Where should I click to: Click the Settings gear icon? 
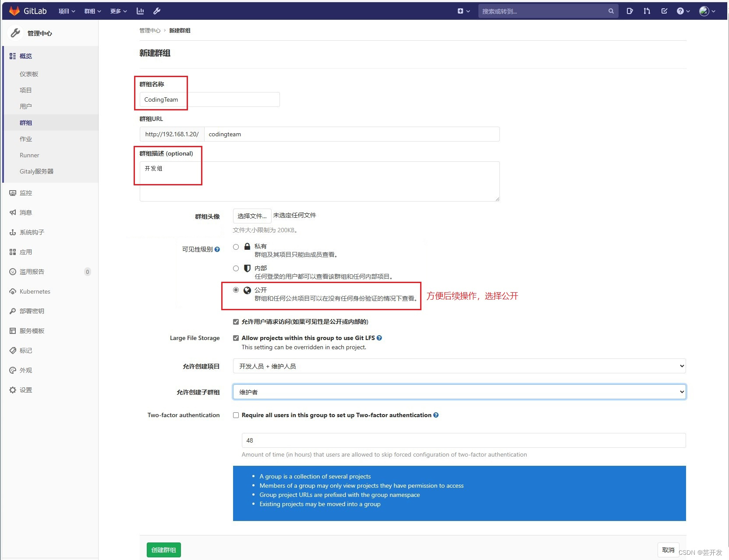13,390
